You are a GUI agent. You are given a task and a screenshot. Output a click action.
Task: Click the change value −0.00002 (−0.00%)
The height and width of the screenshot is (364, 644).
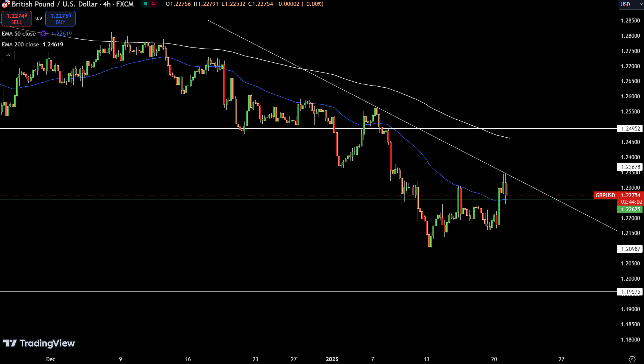pos(299,4)
